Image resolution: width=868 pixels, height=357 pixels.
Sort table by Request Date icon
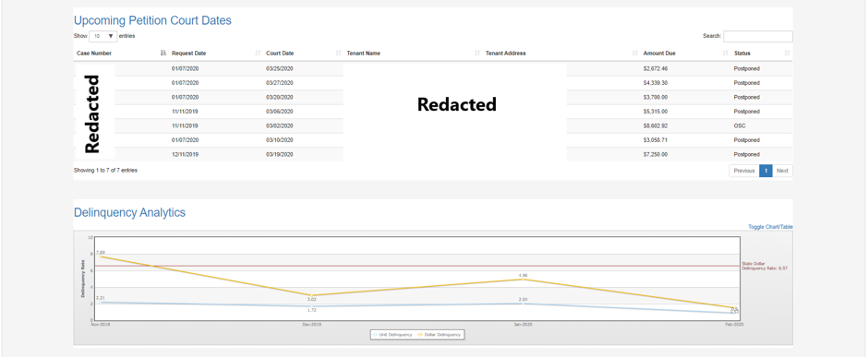click(258, 54)
